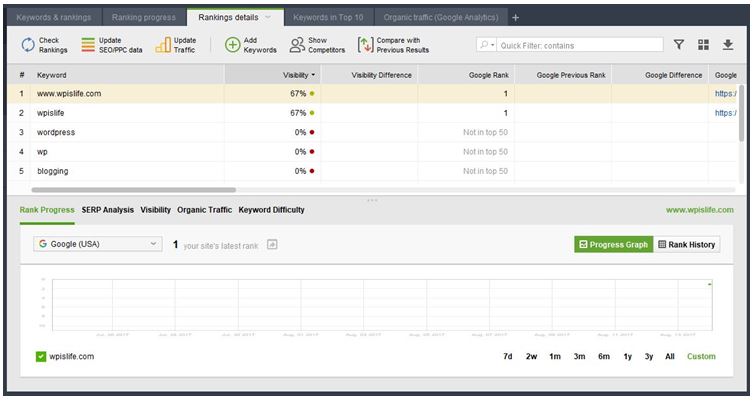Screen dimensions: 754x401
Task: Click the data point at graph's right edge
Action: (710, 284)
